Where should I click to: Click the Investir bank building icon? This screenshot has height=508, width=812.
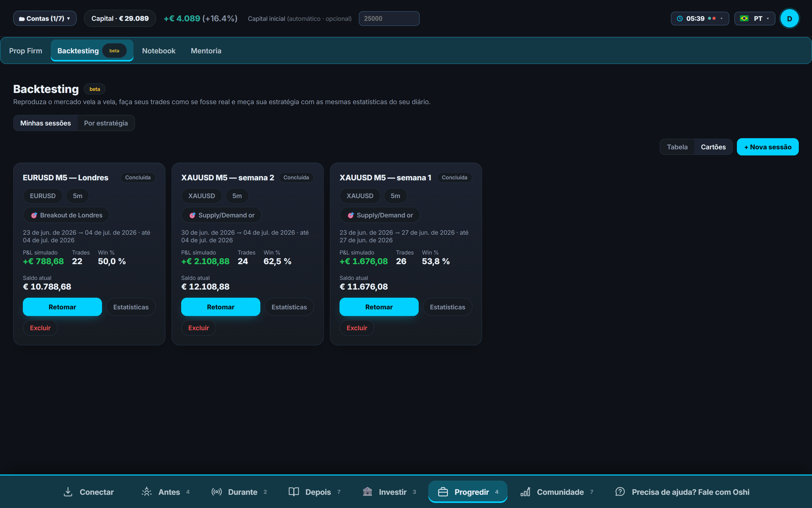367,492
